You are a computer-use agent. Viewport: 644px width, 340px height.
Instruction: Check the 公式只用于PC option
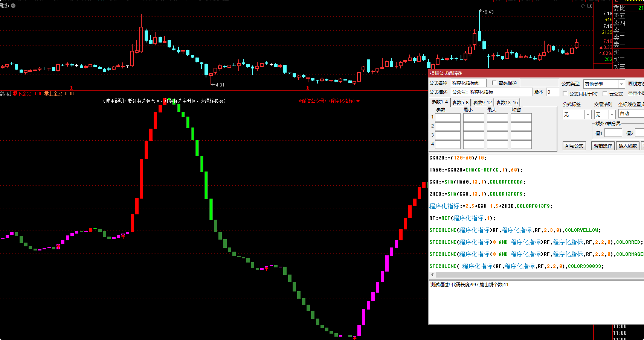(565, 94)
